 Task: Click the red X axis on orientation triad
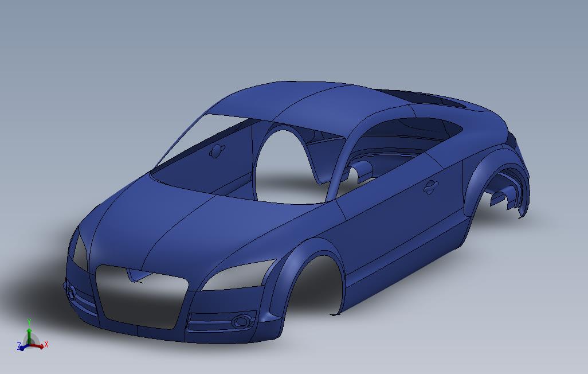[x=40, y=345]
